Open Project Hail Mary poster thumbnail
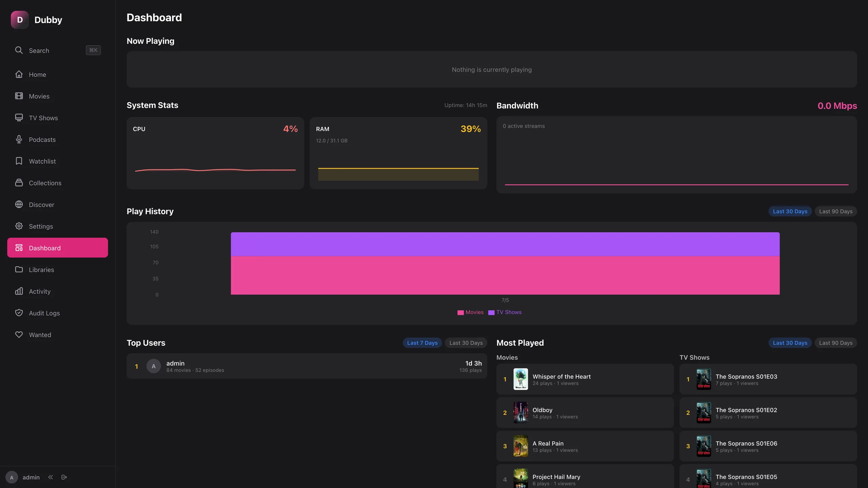The image size is (868, 488). (520, 478)
